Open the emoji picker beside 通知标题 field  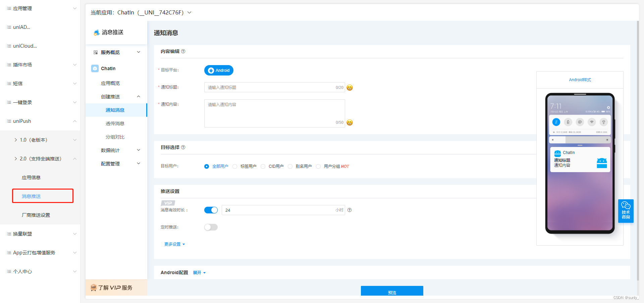pos(350,88)
